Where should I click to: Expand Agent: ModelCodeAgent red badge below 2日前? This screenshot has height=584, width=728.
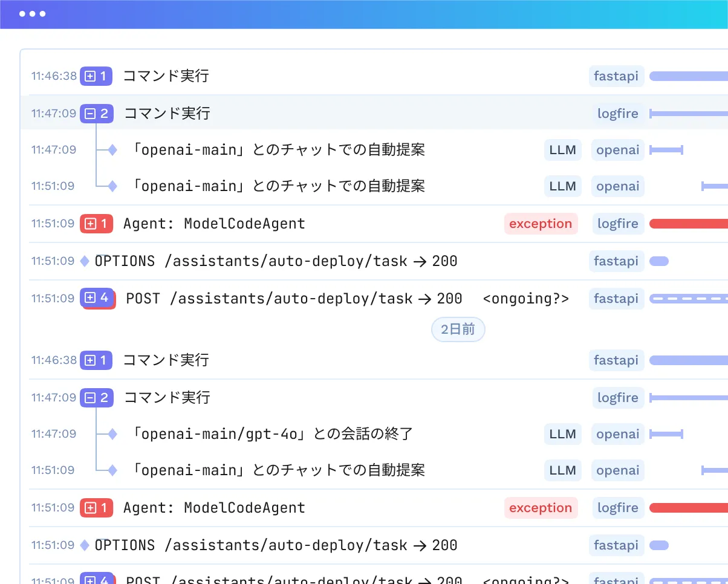coord(97,508)
